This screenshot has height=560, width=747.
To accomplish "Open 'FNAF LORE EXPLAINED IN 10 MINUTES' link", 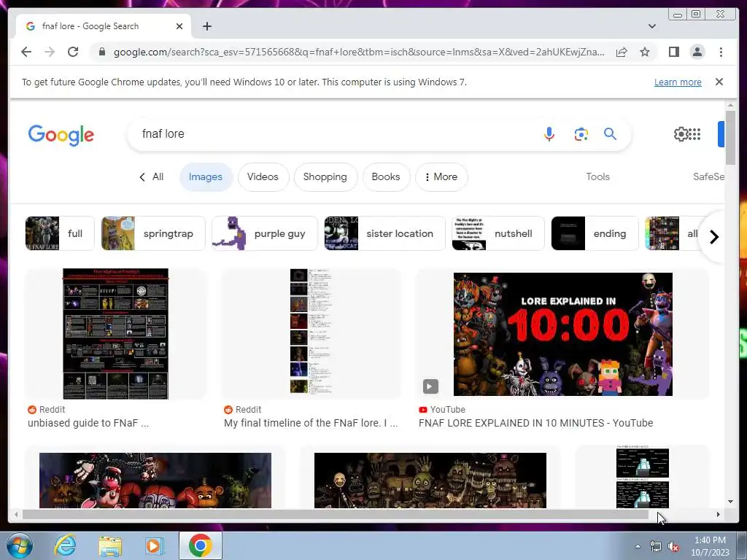I will [x=535, y=423].
